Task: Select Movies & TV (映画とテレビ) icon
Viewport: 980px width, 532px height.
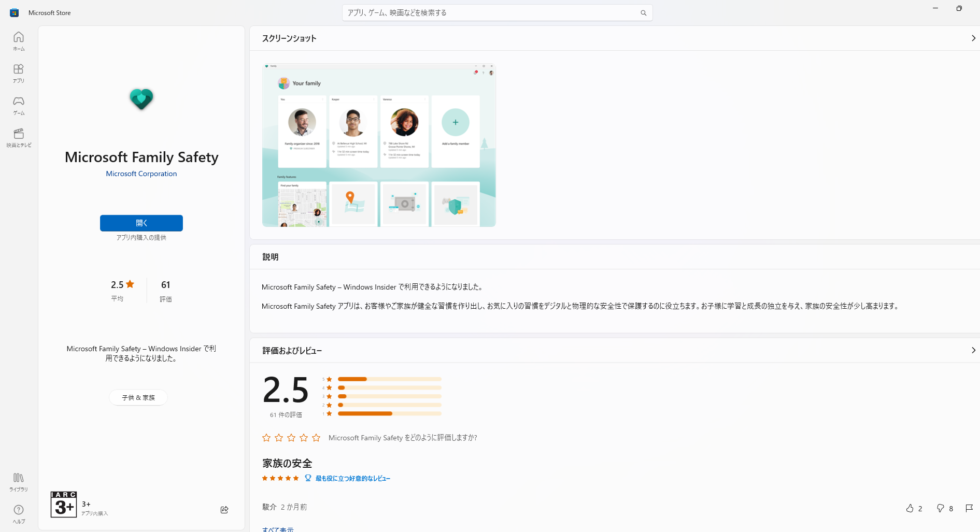Action: (x=19, y=137)
